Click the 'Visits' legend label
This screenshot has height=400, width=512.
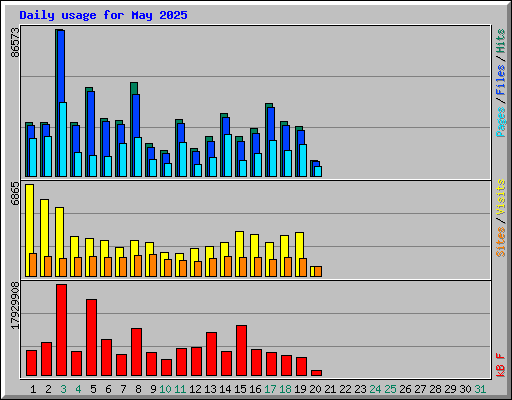(x=500, y=197)
